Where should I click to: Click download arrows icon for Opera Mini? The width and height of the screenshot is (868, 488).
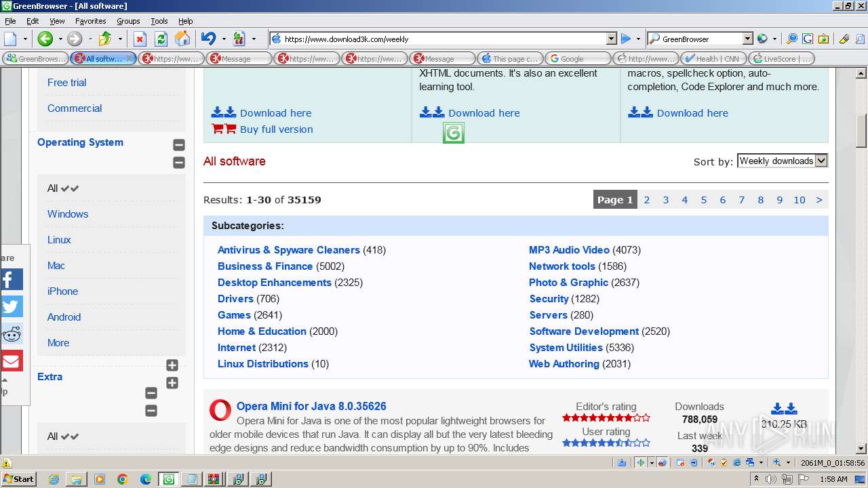tap(784, 409)
